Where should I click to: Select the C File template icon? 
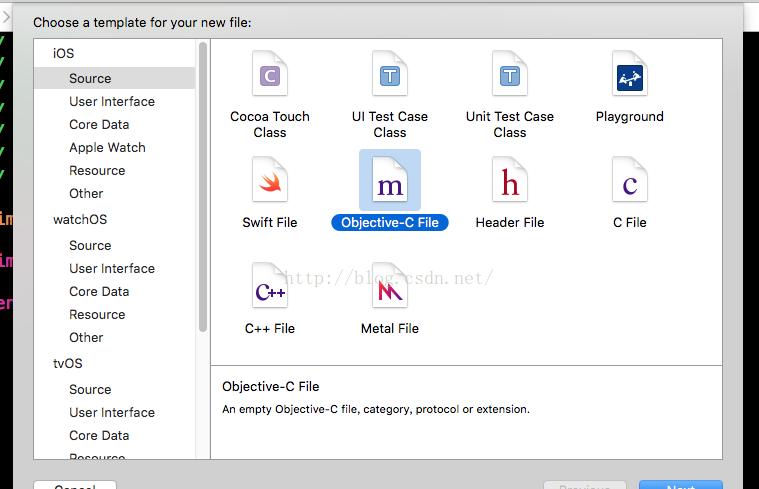point(630,180)
